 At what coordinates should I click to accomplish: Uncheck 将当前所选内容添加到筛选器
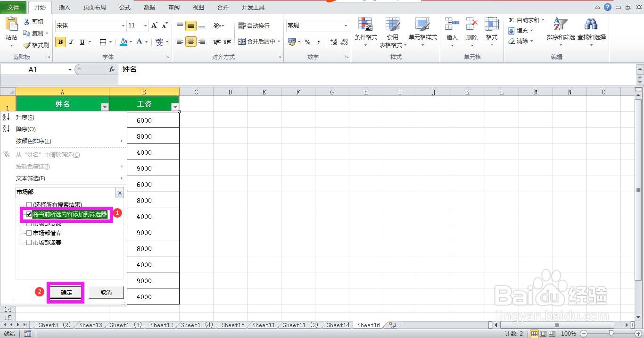[29, 214]
